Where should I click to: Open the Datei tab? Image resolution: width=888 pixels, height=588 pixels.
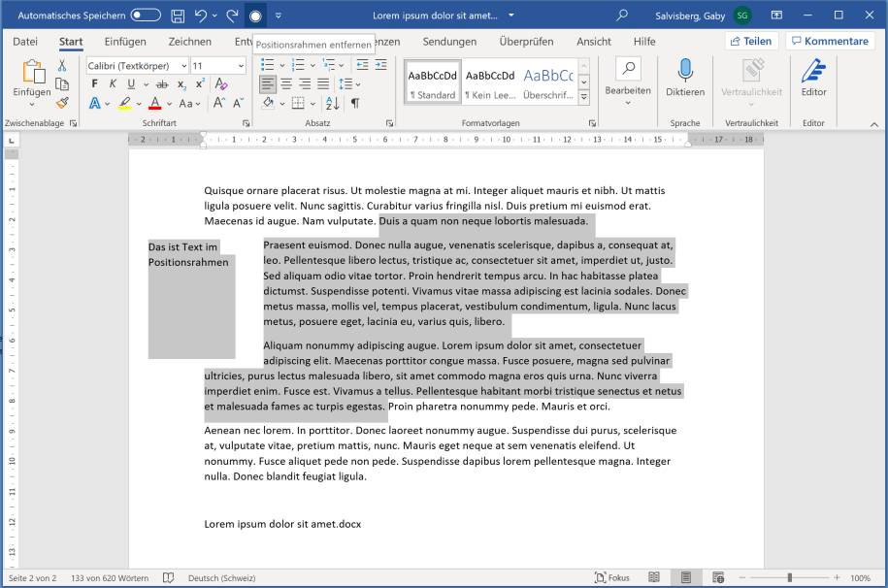point(25,42)
